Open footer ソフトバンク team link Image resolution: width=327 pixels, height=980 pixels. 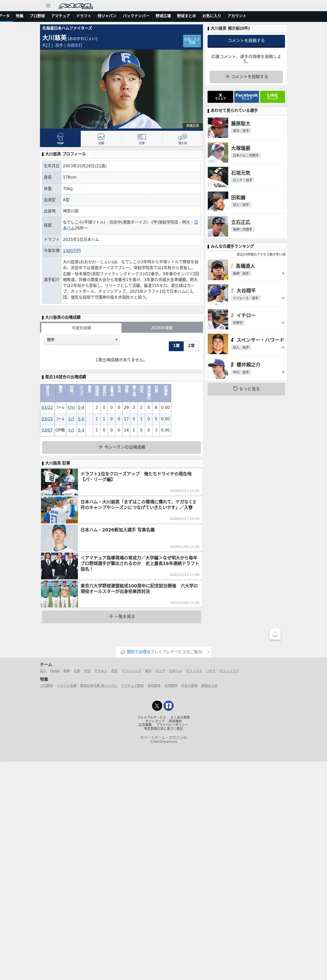131,671
